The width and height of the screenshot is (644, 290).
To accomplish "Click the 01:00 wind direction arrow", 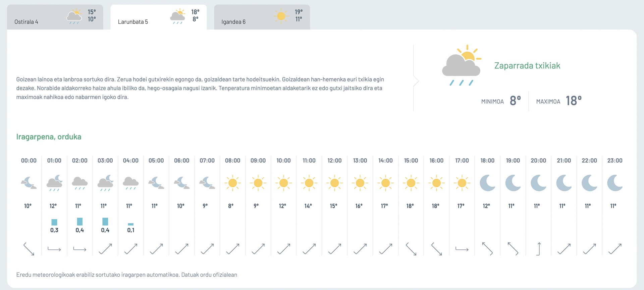I will (54, 249).
